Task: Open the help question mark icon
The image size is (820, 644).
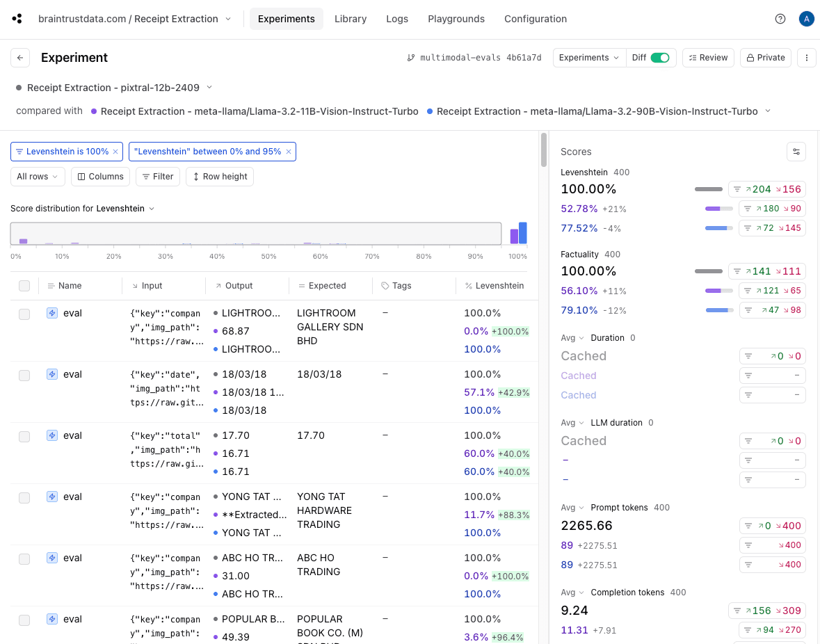Action: click(x=780, y=19)
